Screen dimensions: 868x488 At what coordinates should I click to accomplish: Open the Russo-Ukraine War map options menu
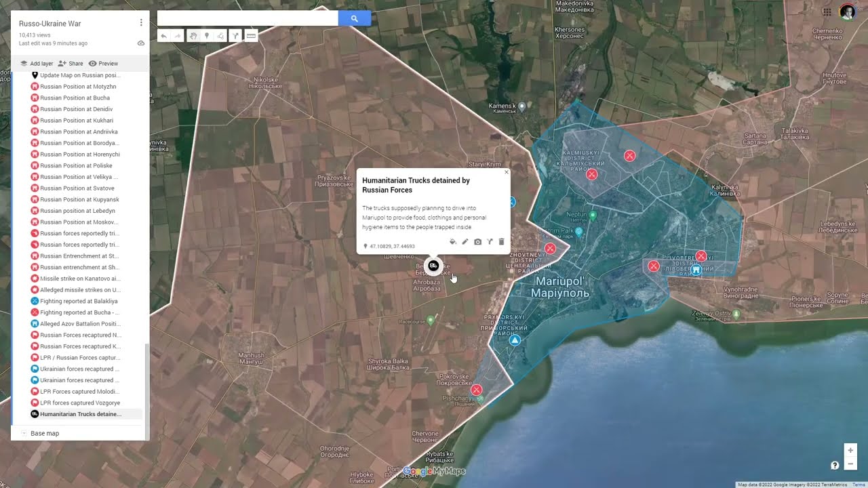tap(141, 22)
